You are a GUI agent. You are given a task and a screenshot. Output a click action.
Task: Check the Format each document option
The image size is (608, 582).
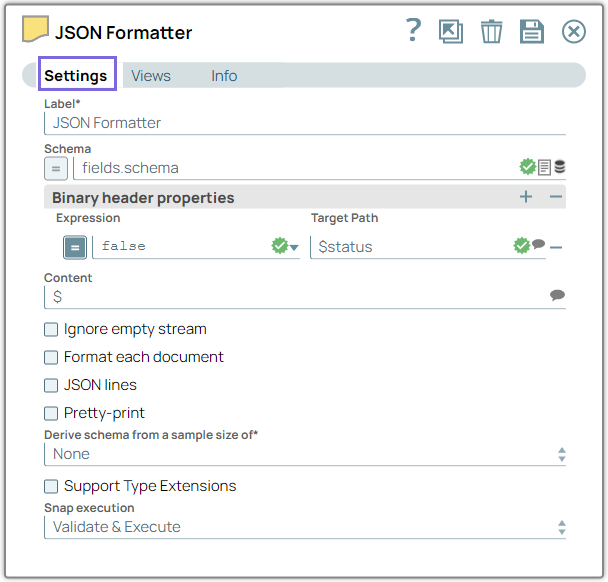tap(51, 357)
